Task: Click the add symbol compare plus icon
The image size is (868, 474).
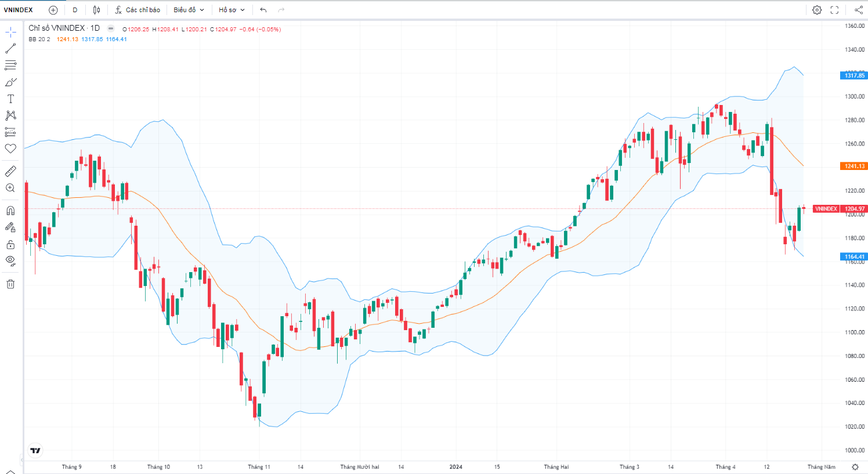Action: (x=53, y=10)
